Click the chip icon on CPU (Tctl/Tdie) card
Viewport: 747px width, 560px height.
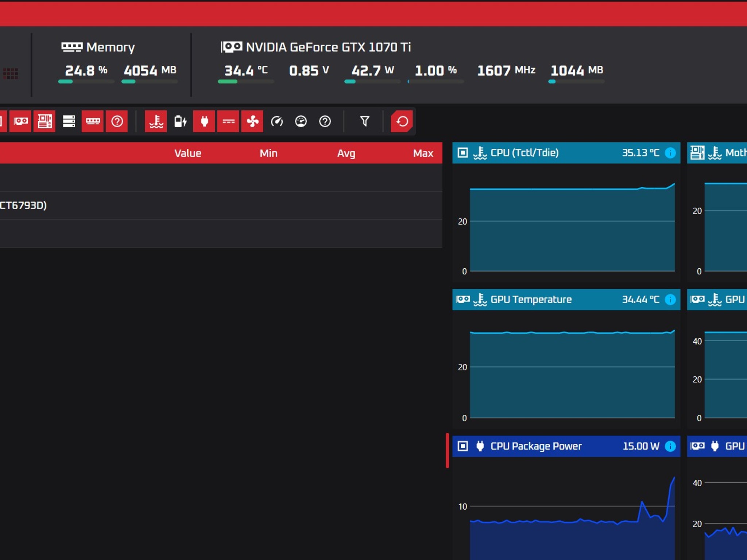462,153
